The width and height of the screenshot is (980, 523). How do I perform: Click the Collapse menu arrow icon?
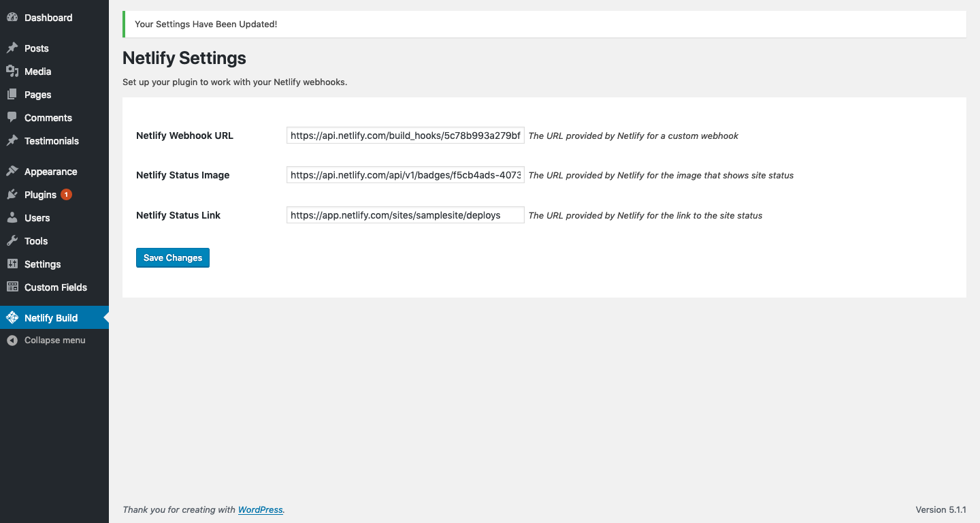[x=12, y=340]
